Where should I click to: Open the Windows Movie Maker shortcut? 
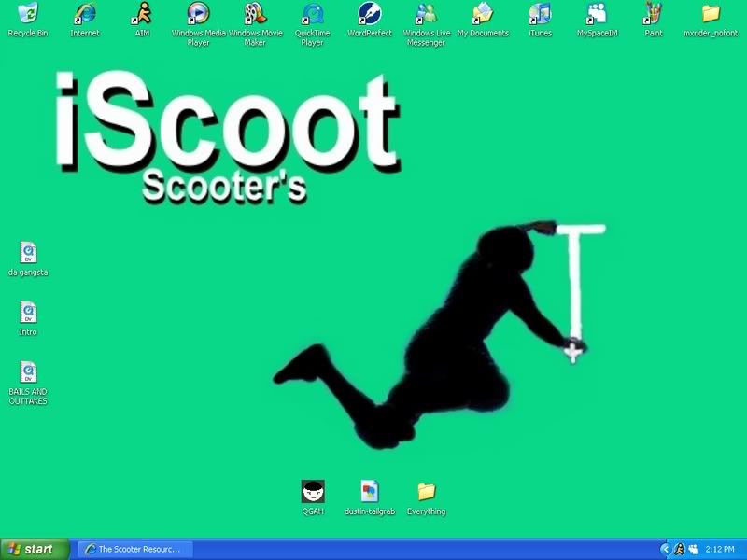pos(255,14)
